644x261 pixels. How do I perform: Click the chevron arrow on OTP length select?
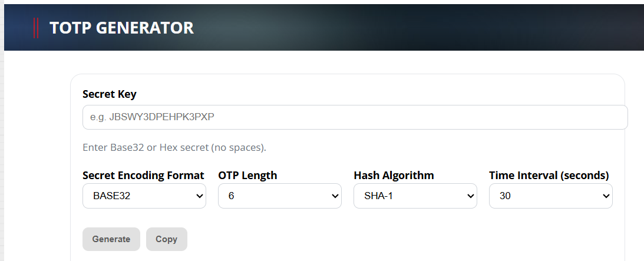[x=334, y=196]
